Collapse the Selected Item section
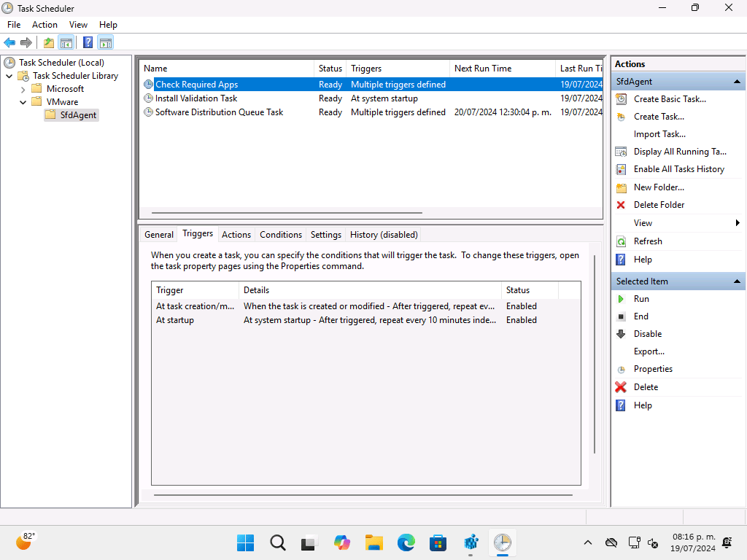747x560 pixels. click(x=737, y=281)
